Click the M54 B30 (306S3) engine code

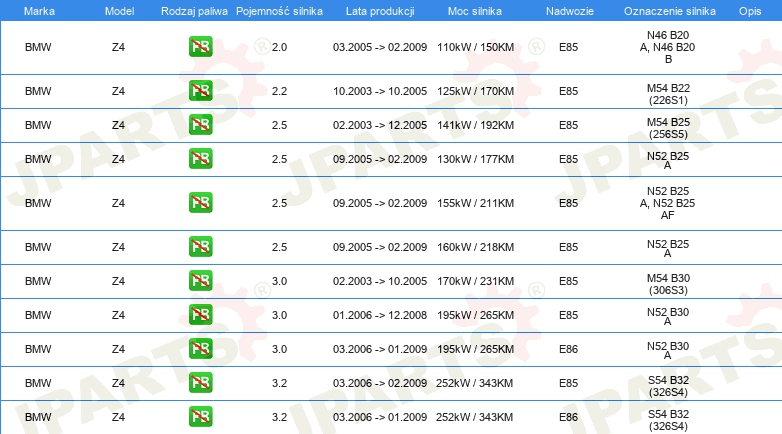668,284
